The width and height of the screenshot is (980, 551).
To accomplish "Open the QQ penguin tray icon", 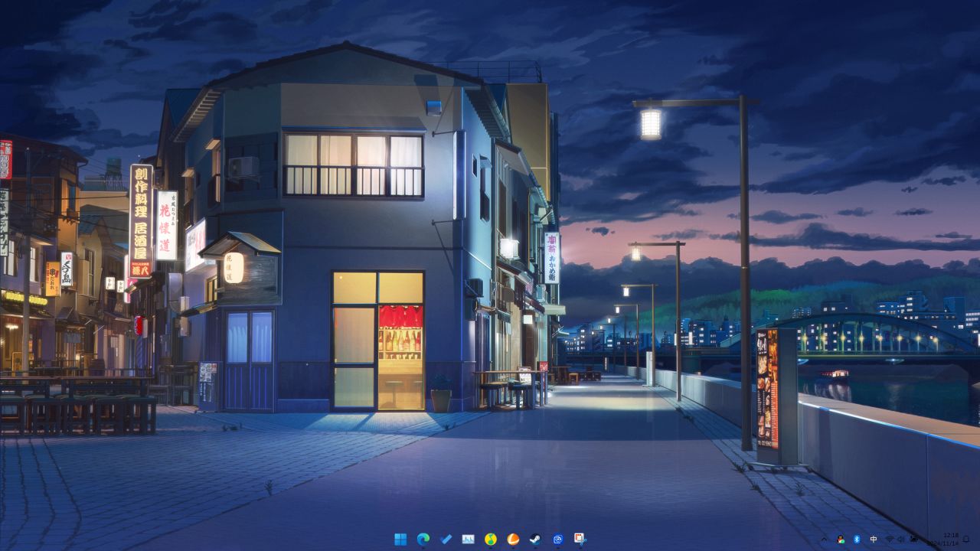I will click(841, 539).
